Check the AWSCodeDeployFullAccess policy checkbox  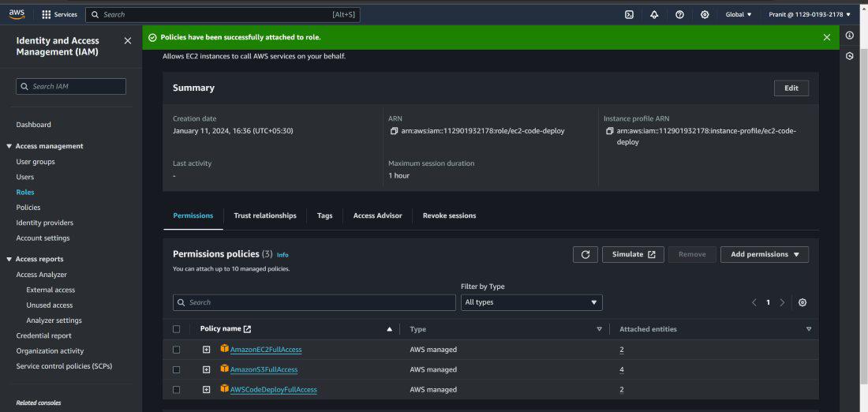[177, 389]
